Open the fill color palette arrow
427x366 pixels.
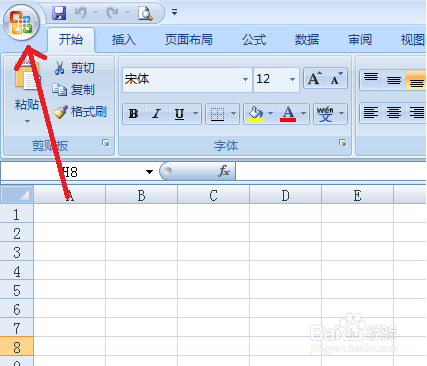[x=271, y=114]
